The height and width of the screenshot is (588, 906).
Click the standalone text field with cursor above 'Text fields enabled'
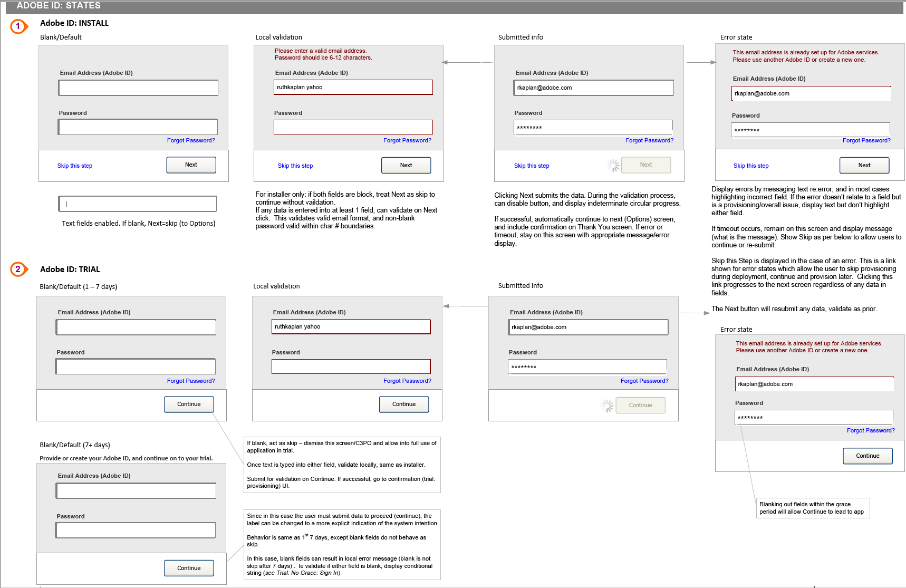137,204
